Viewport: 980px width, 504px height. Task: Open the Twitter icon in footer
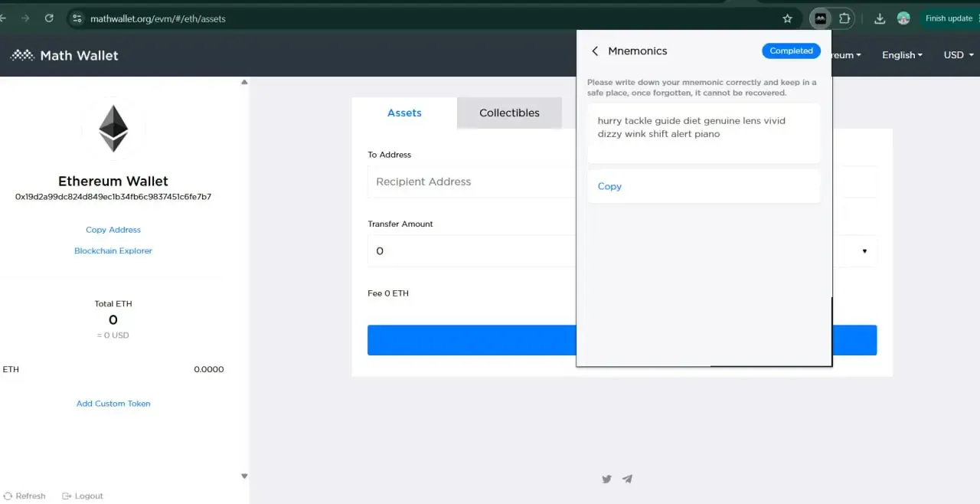[606, 479]
